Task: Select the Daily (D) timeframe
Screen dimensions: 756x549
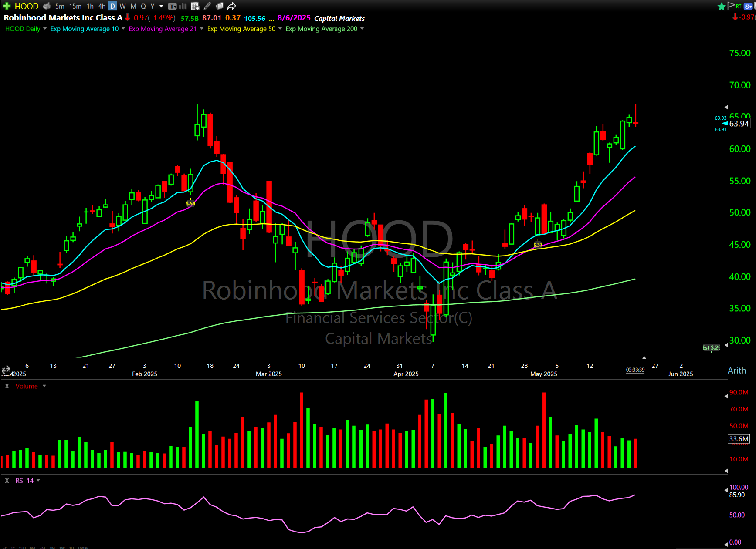Action: 113,6
